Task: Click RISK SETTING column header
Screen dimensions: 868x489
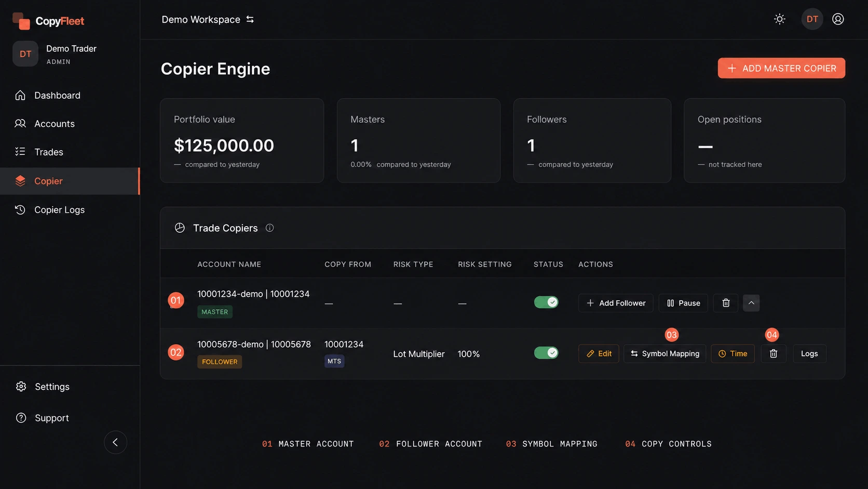Action: pyautogui.click(x=484, y=265)
